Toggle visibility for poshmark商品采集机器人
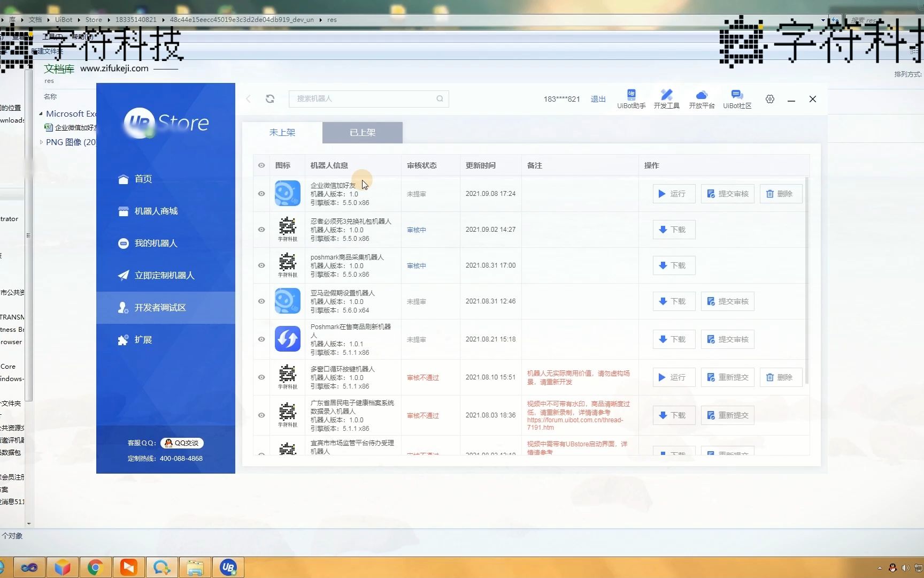The image size is (924, 578). point(261,265)
